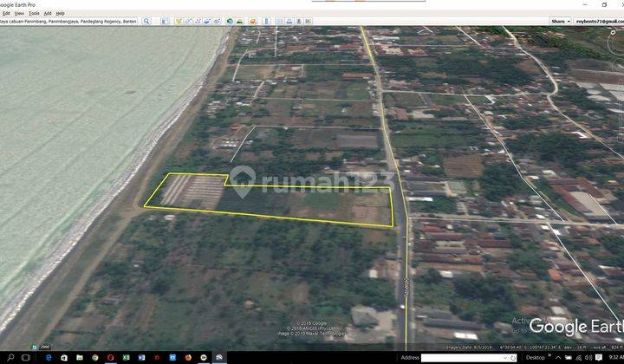Open the View menu
The width and height of the screenshot is (624, 364).
tap(19, 13)
